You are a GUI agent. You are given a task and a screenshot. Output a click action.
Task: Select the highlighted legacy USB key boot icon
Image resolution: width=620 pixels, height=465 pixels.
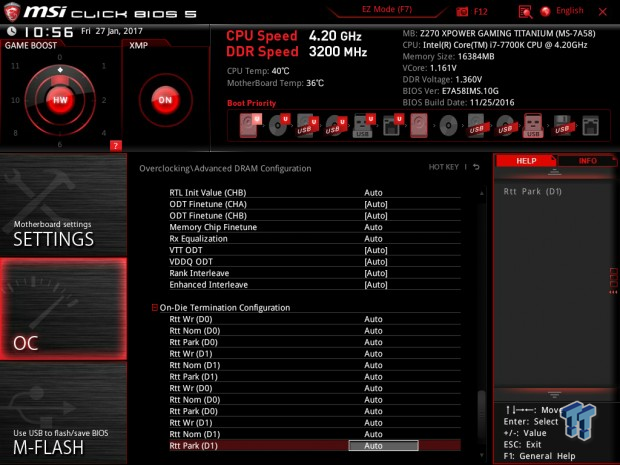533,125
